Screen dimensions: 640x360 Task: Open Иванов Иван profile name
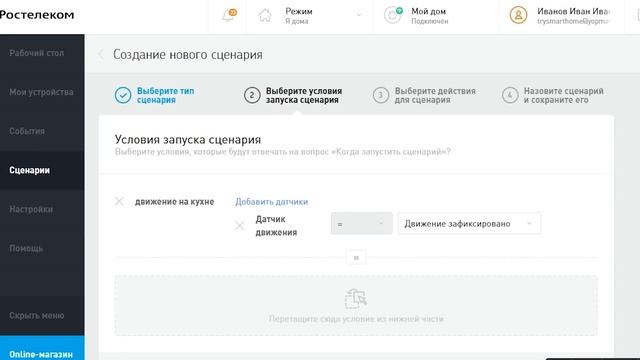point(573,11)
